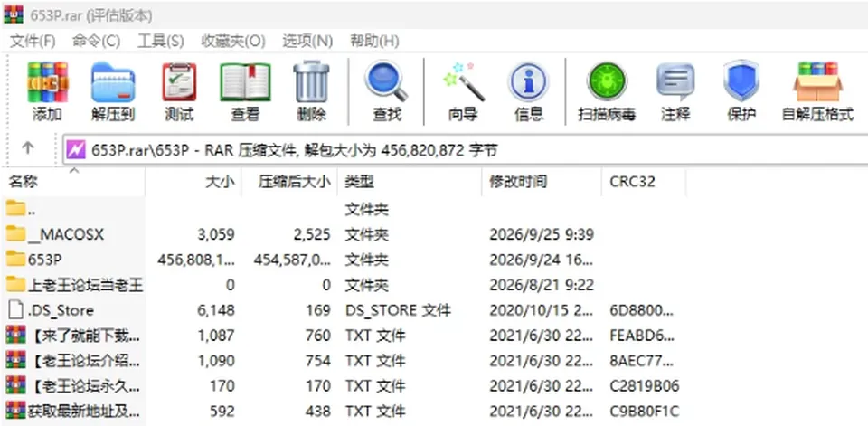The image size is (868, 426).
Task: Click the .DS_Store file name
Action: (61, 311)
